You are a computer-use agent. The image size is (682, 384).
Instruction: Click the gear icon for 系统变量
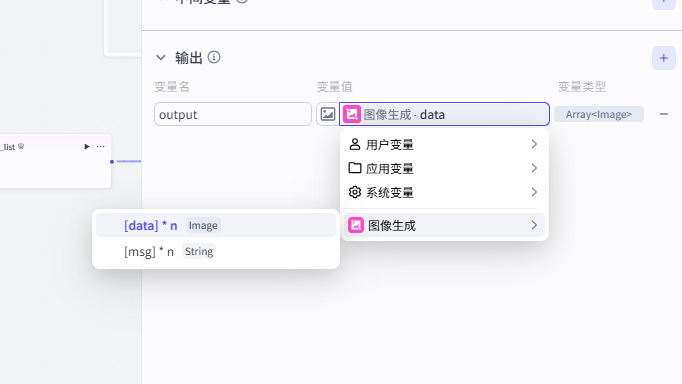355,192
